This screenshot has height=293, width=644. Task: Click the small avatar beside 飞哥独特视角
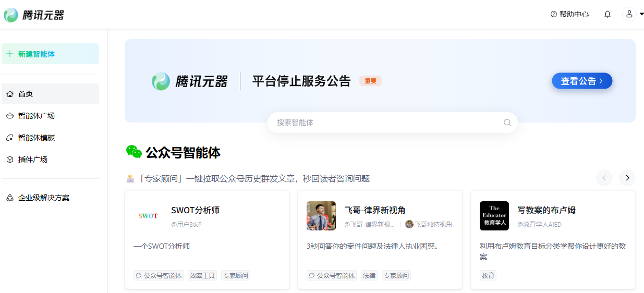point(409,224)
